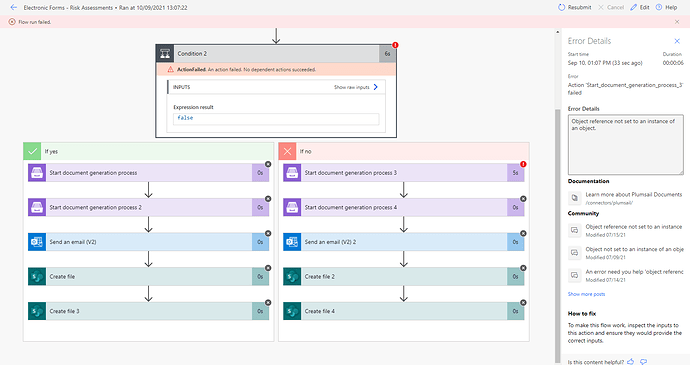Click 6s duration on Condition 2

387,54
